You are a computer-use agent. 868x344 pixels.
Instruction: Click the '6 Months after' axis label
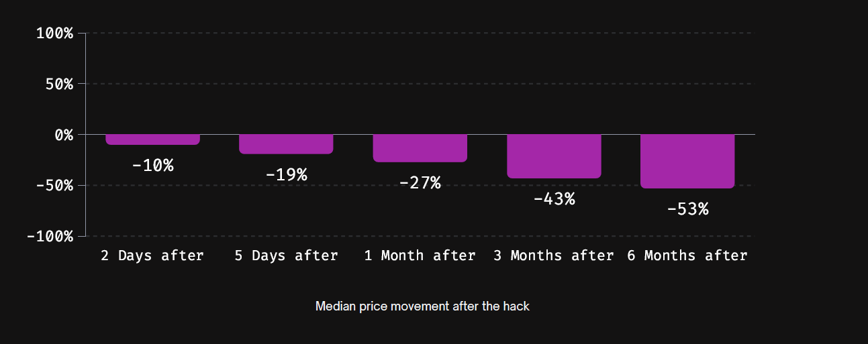click(x=687, y=255)
